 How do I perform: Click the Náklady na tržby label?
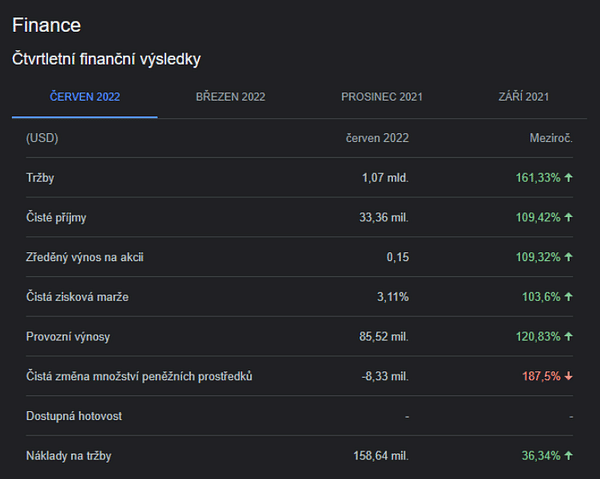pyautogui.click(x=68, y=456)
